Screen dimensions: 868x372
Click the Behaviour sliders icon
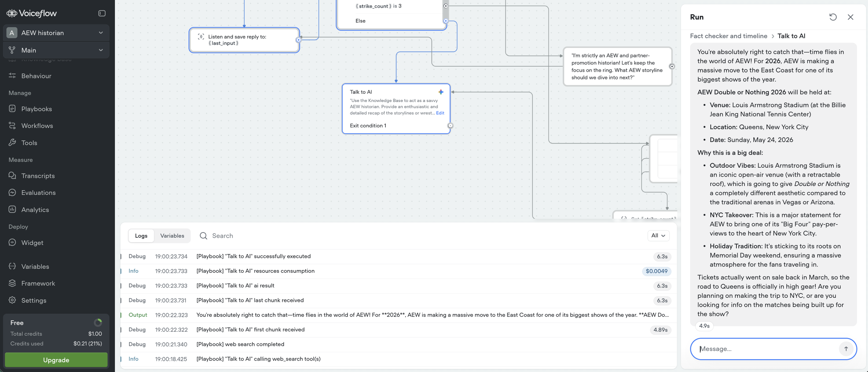(12, 76)
